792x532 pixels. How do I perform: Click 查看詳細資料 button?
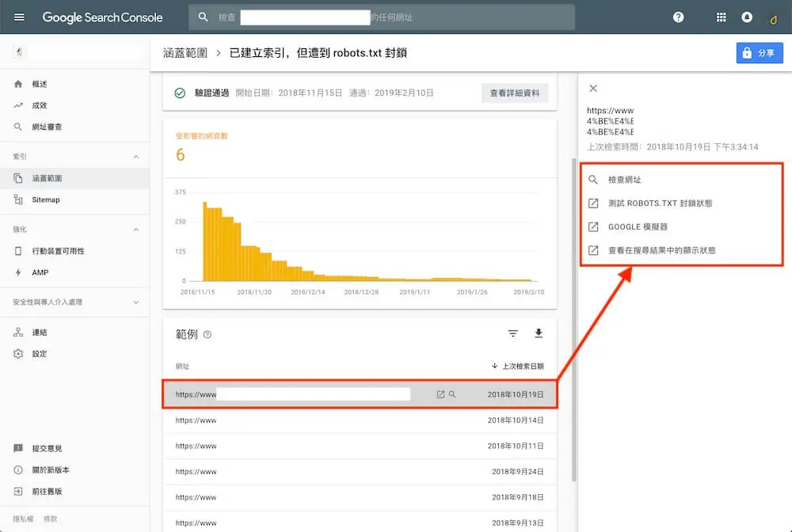[x=515, y=93]
